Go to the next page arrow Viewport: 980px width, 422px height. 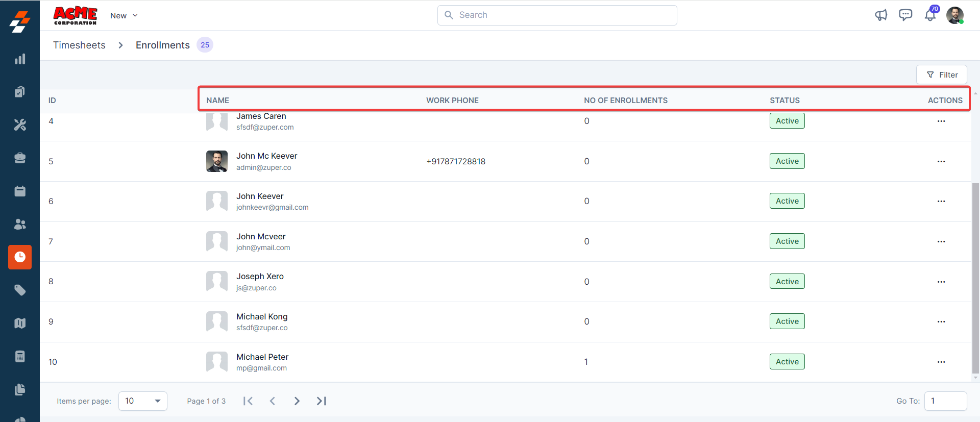coord(297,401)
